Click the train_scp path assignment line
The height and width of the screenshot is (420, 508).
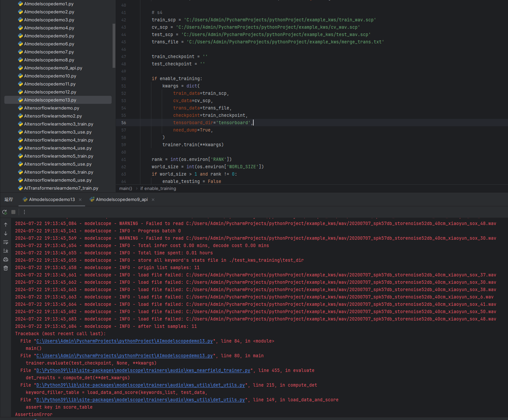click(264, 20)
